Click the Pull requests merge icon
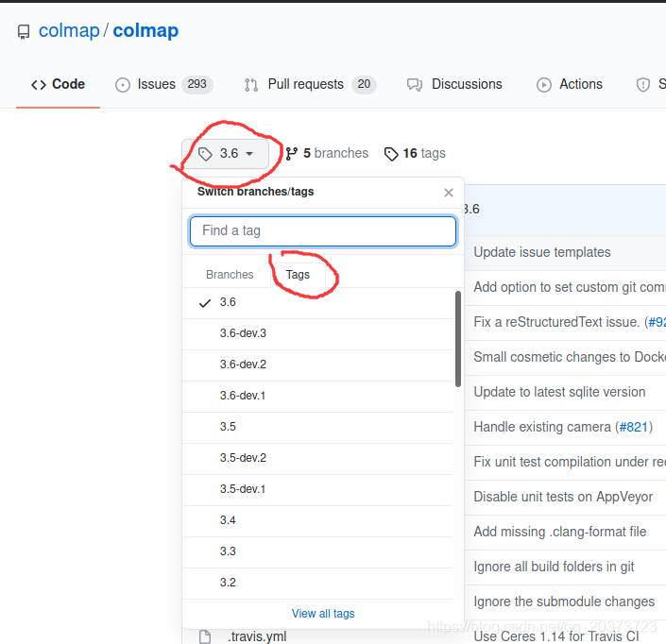Viewport: 666px width, 644px height. [x=251, y=85]
